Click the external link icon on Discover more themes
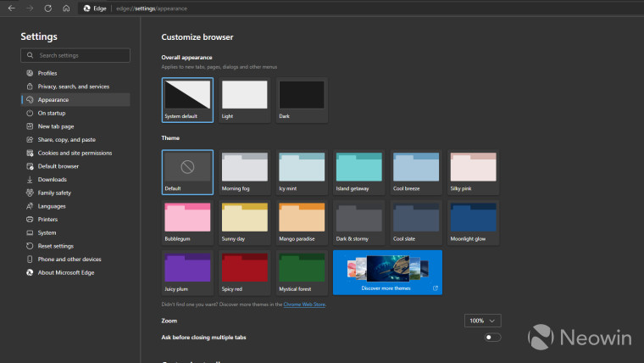 click(436, 288)
